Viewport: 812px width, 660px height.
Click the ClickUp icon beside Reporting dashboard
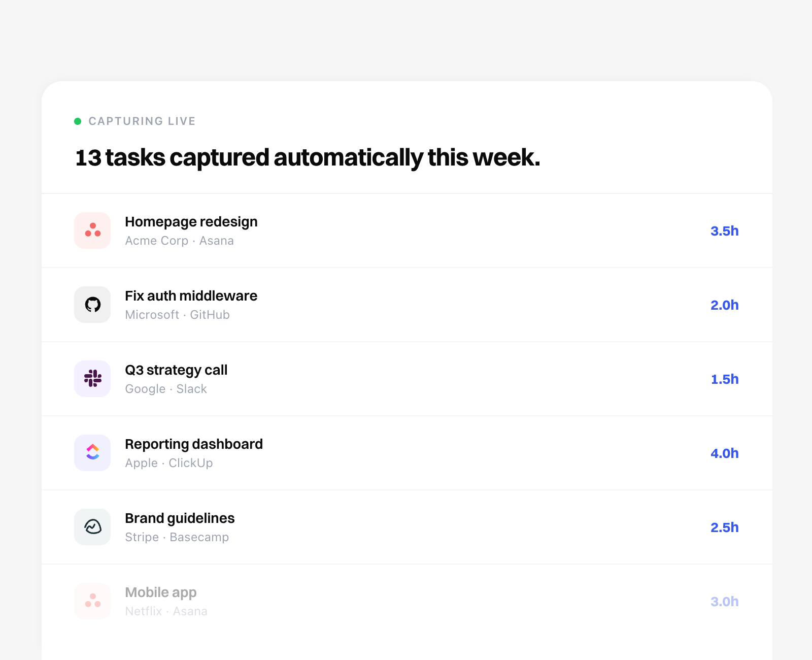(92, 453)
